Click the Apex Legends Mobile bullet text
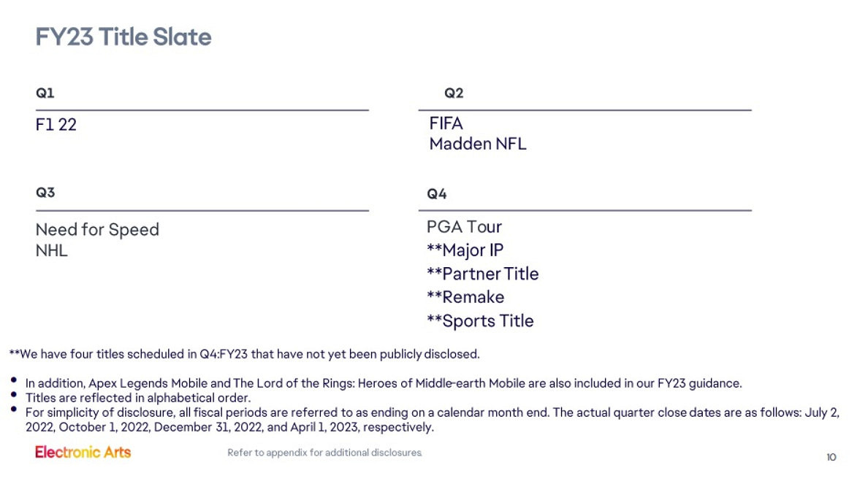The image size is (868, 481). (383, 383)
